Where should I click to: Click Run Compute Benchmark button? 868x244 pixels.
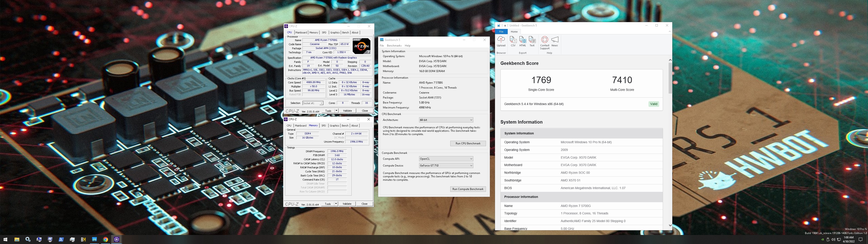pyautogui.click(x=468, y=189)
